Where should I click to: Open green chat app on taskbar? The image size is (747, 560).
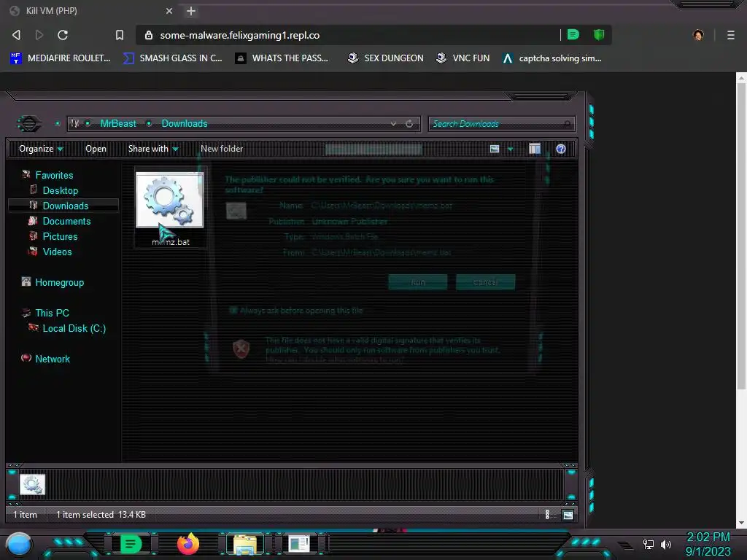coord(130,544)
